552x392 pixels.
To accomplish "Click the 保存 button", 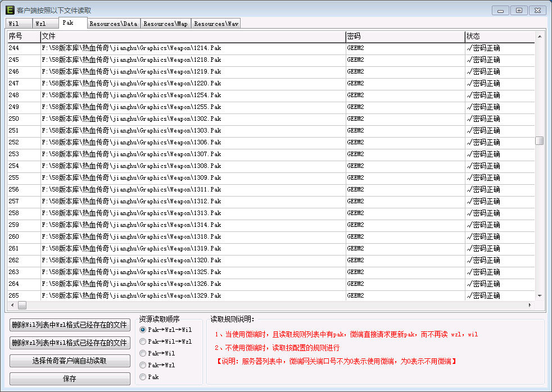I will pyautogui.click(x=70, y=379).
